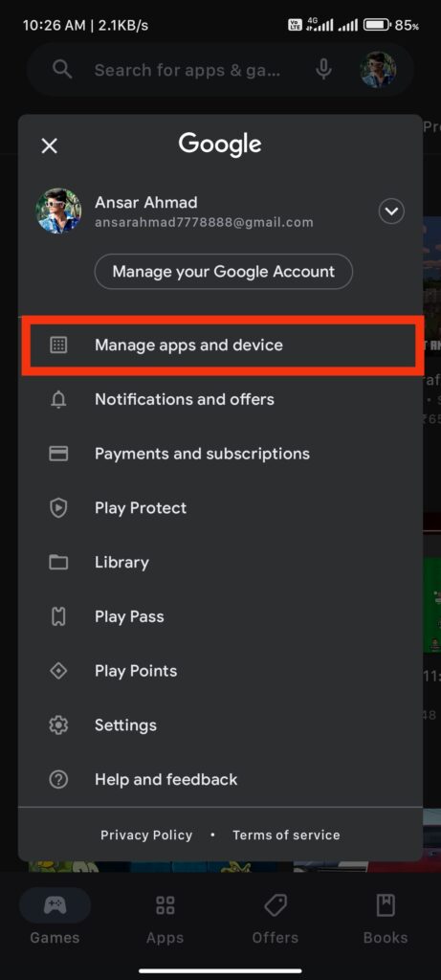
Task: Open the Privacy Policy link
Action: 146,835
